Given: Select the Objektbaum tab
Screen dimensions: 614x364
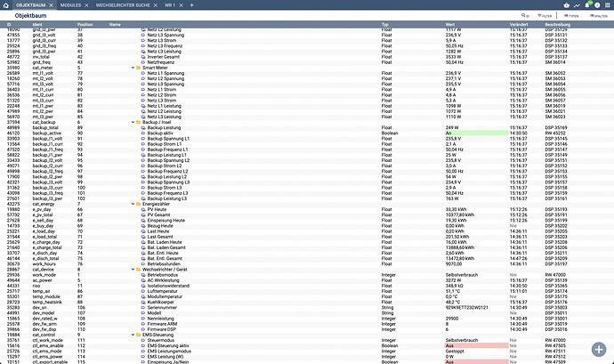Looking at the screenshot, I should [31, 5].
